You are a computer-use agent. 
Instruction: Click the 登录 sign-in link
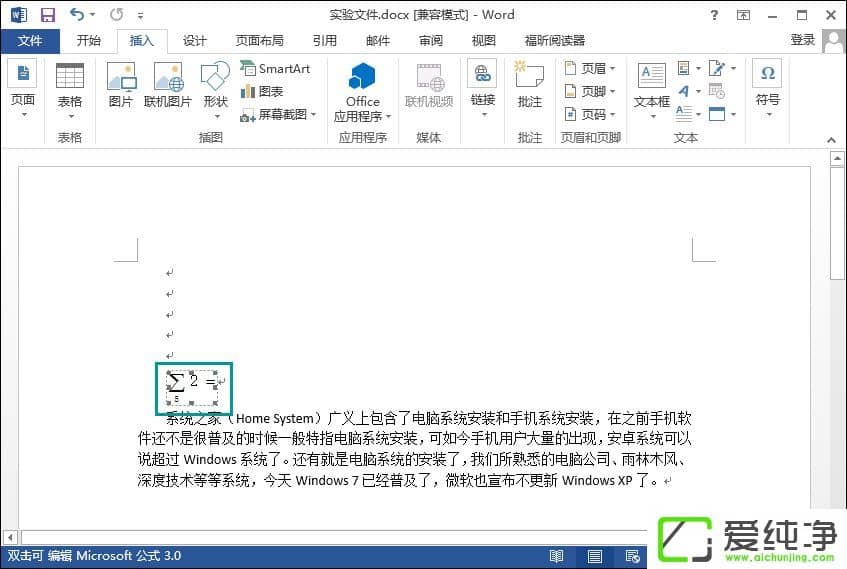(802, 40)
